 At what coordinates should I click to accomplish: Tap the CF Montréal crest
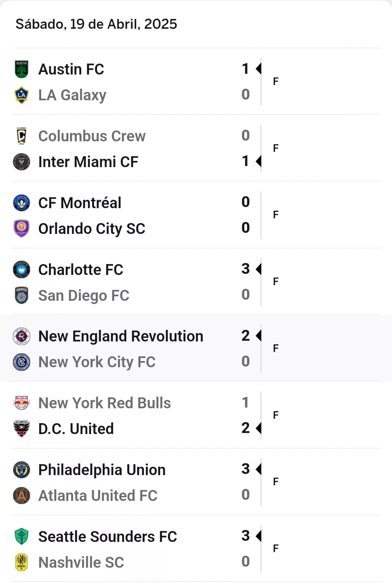21,203
